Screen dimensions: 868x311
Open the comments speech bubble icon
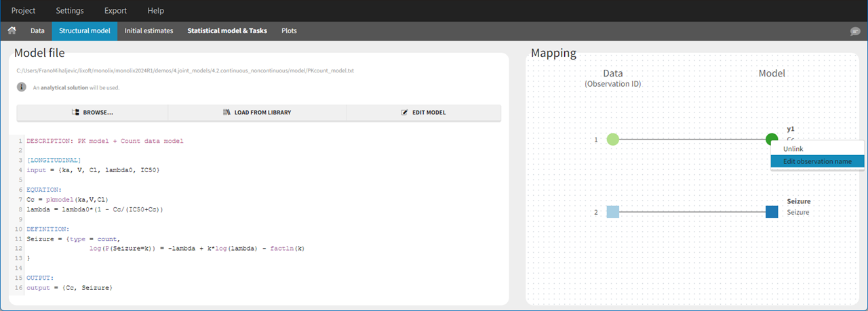coord(855,31)
